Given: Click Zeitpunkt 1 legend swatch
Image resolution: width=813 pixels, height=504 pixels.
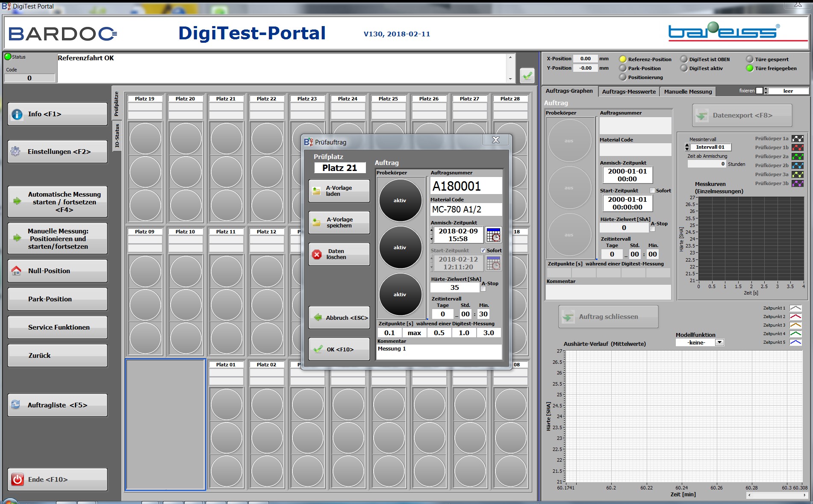Looking at the screenshot, I should tap(795, 308).
